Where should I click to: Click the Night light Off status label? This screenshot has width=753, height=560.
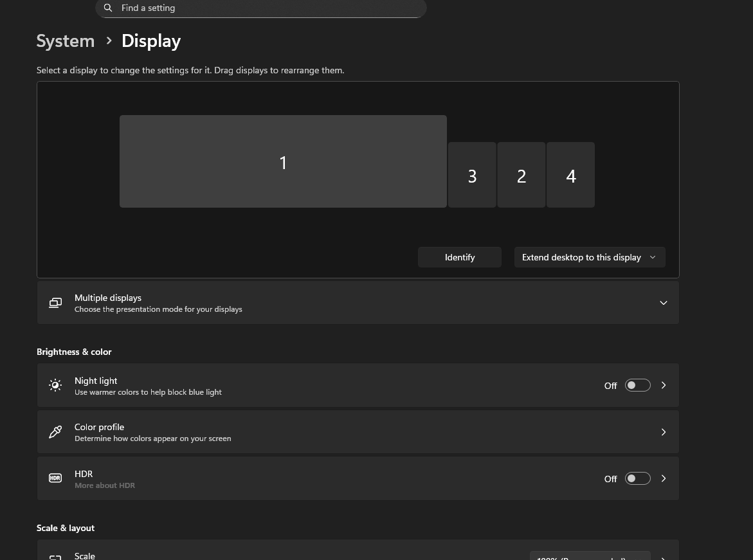[x=610, y=386]
